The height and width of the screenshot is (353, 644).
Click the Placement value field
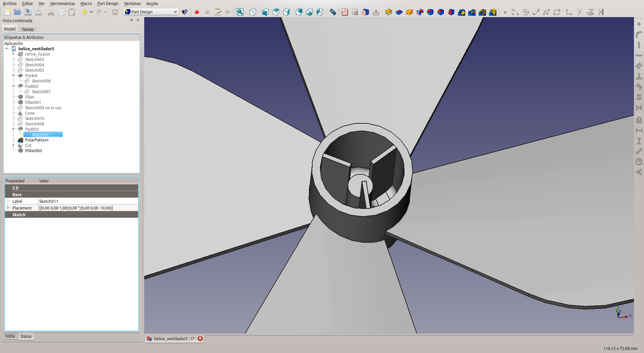pos(88,208)
